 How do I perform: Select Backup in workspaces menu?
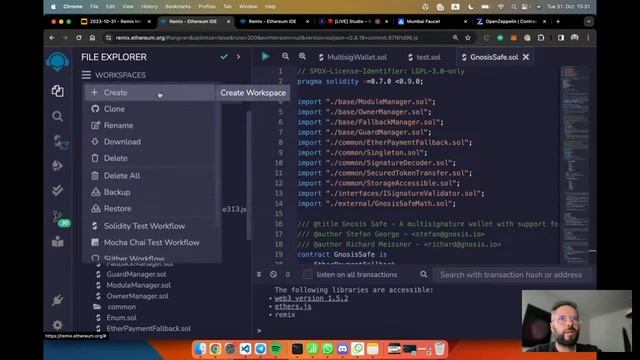coord(149,192)
